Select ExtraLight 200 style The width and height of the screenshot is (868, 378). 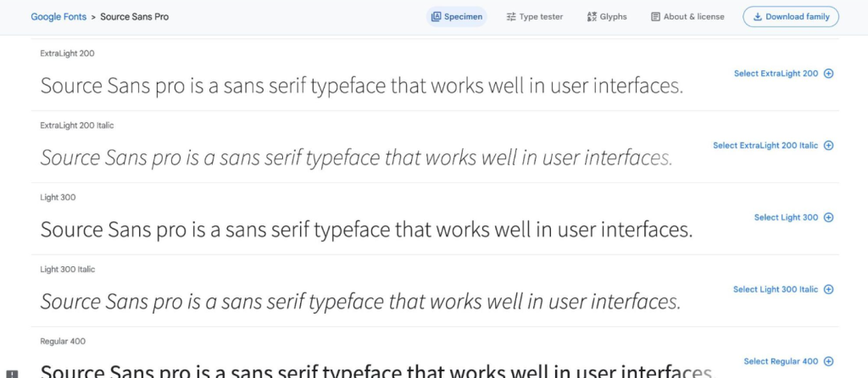pyautogui.click(x=784, y=74)
